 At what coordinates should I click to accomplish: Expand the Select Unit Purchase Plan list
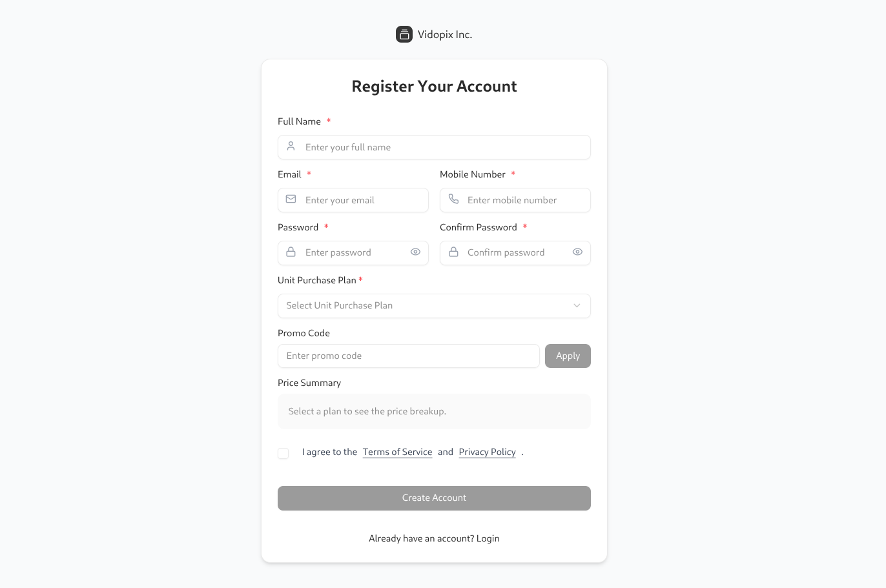[x=434, y=305]
